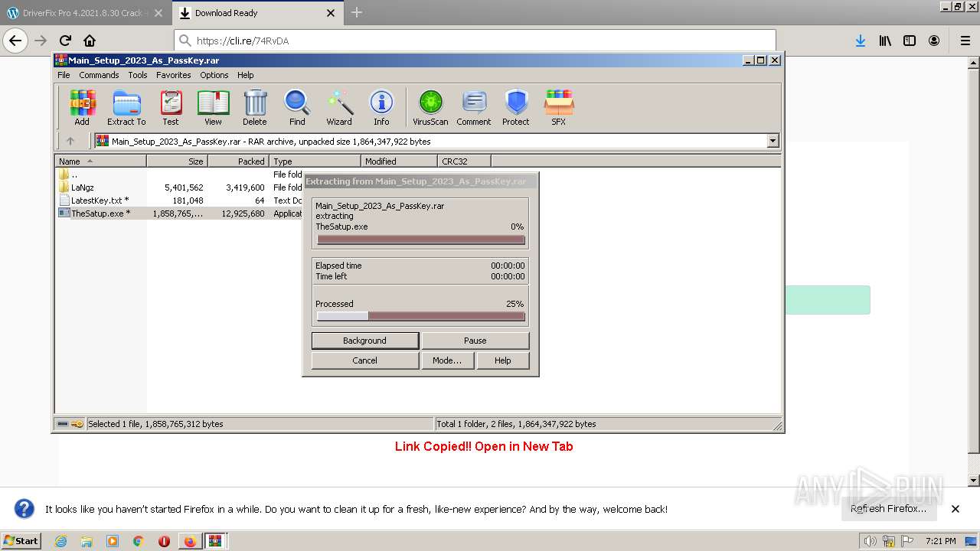980x551 pixels.
Task: Click the Find magnifier icon
Action: pos(297,107)
